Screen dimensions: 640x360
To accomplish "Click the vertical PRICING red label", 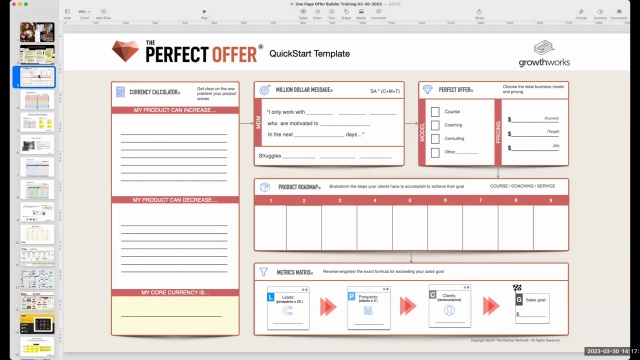I will 498,132.
